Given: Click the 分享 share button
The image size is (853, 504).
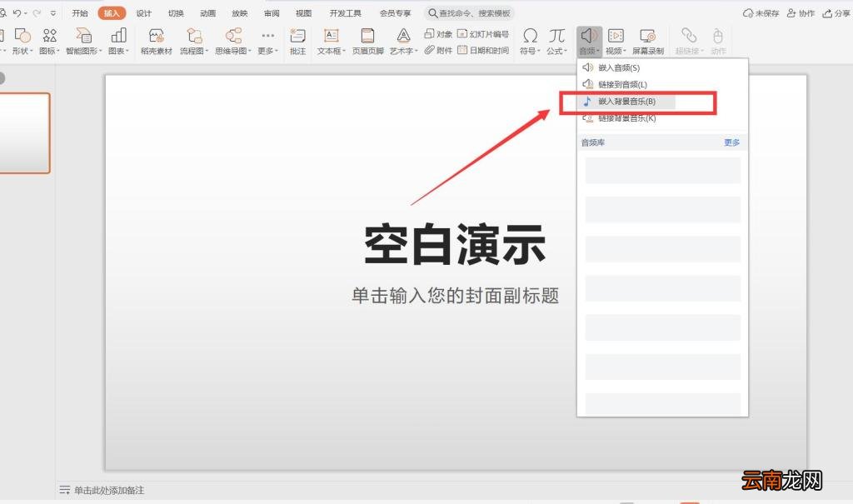Looking at the screenshot, I should 836,13.
